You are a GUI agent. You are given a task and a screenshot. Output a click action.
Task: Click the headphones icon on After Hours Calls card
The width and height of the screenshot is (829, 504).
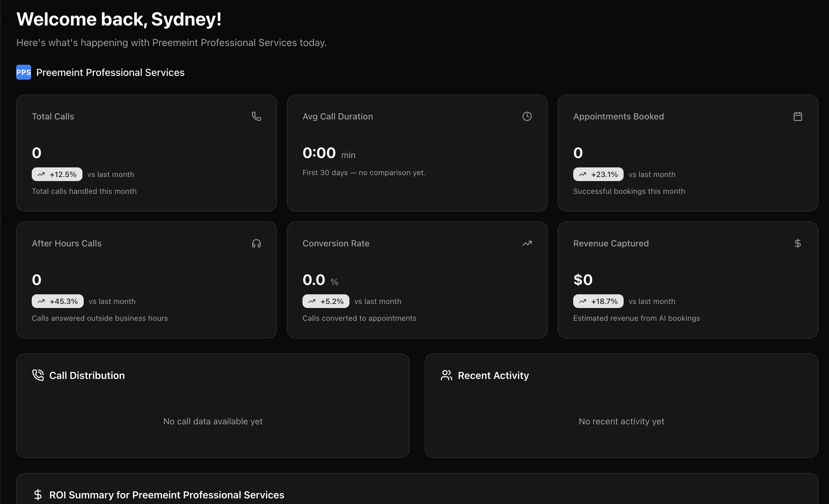tap(256, 243)
